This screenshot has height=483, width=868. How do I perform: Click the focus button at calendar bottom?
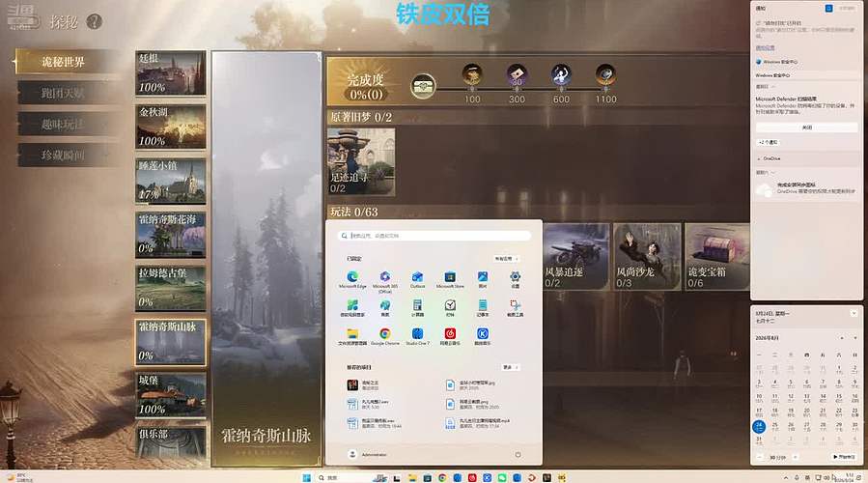(x=844, y=457)
